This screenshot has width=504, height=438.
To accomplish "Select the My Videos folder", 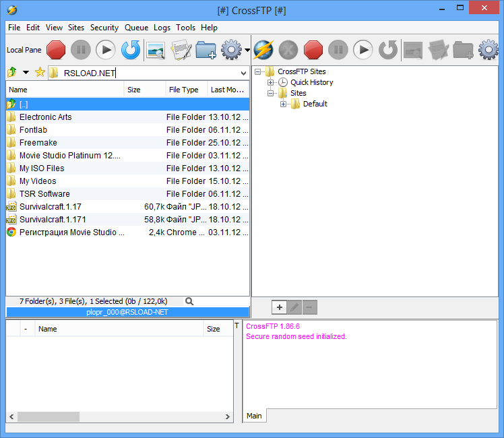I will pos(127,181).
